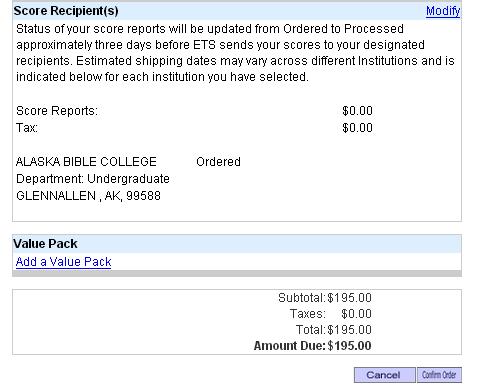
Task: Open the Add a Value Pack link
Action: coord(63,262)
